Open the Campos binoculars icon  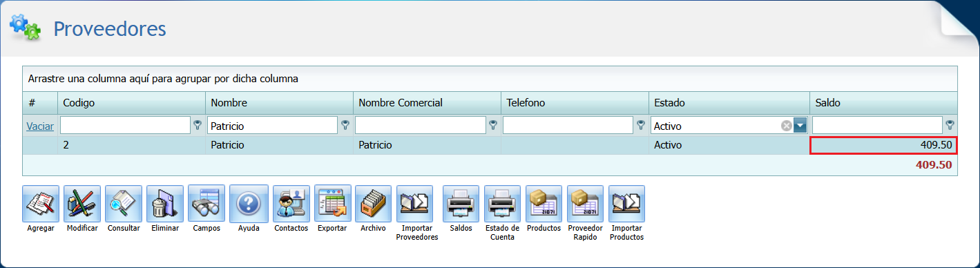206,204
